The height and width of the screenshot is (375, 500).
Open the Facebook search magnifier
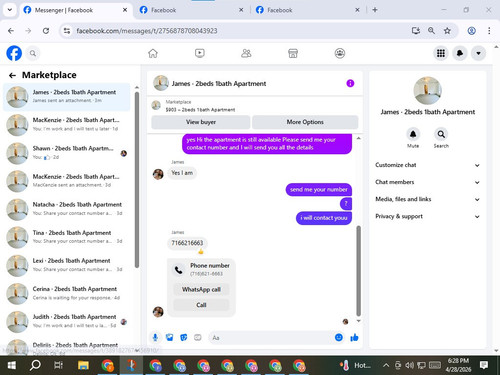tap(33, 53)
